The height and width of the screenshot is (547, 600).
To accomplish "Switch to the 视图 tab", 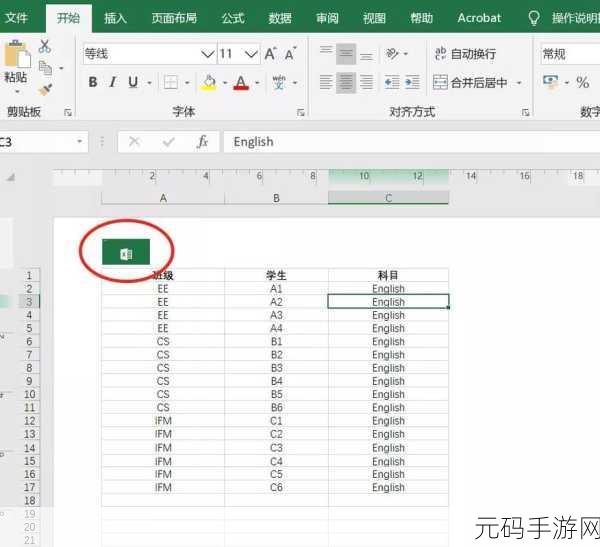I will (x=374, y=18).
